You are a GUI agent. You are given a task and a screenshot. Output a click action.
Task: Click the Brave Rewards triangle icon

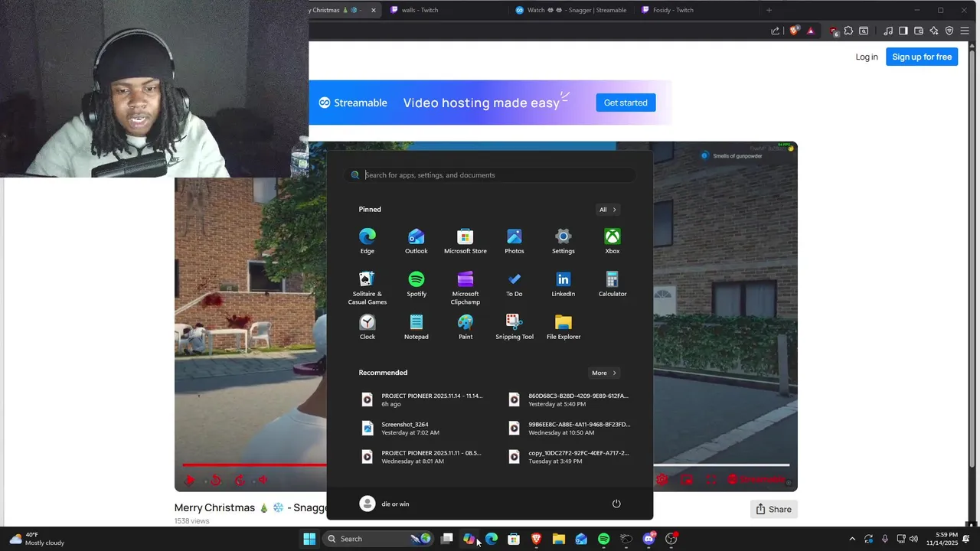coord(811,31)
